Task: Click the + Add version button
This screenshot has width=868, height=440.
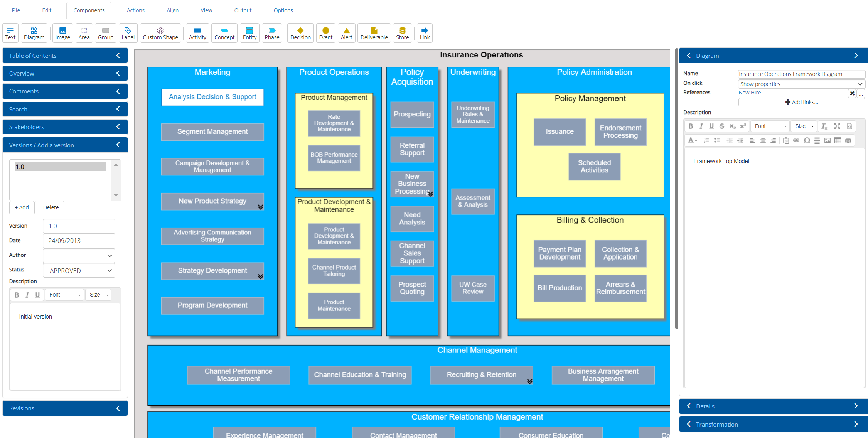Action: click(22, 207)
